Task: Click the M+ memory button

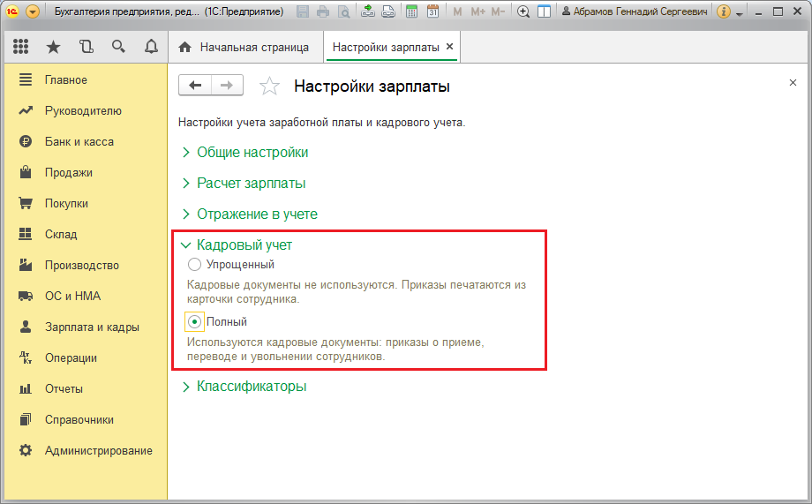Action: (x=477, y=11)
